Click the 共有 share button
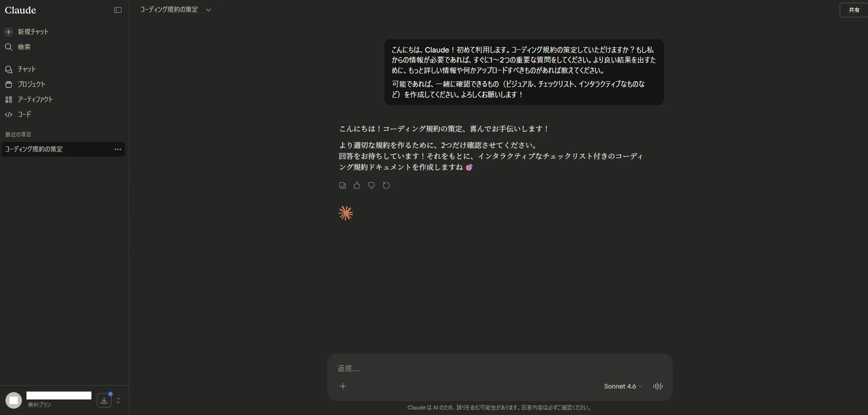 click(x=854, y=10)
